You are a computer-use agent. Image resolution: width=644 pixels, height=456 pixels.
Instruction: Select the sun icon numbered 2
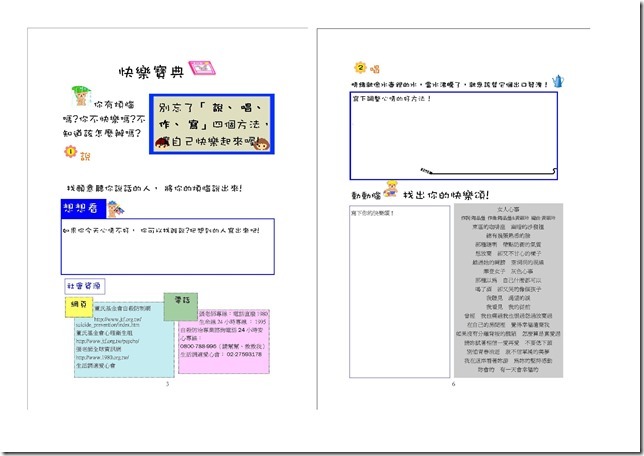pos(361,68)
